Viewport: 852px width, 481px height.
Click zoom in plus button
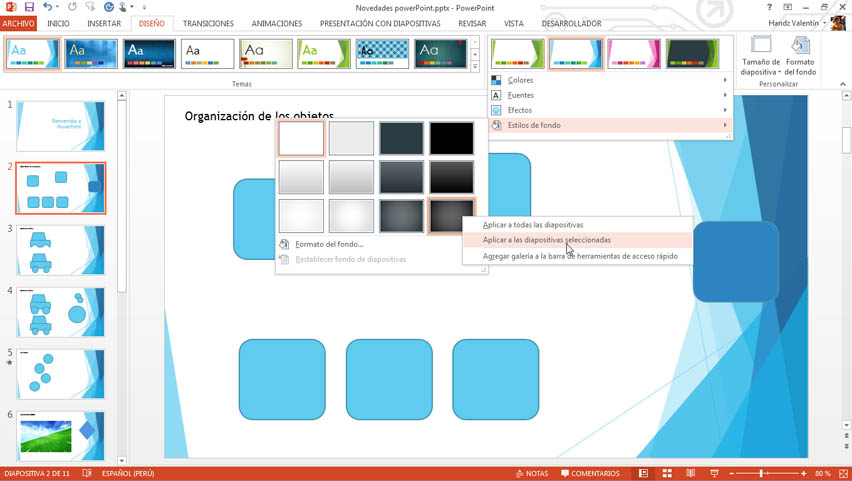coord(805,473)
